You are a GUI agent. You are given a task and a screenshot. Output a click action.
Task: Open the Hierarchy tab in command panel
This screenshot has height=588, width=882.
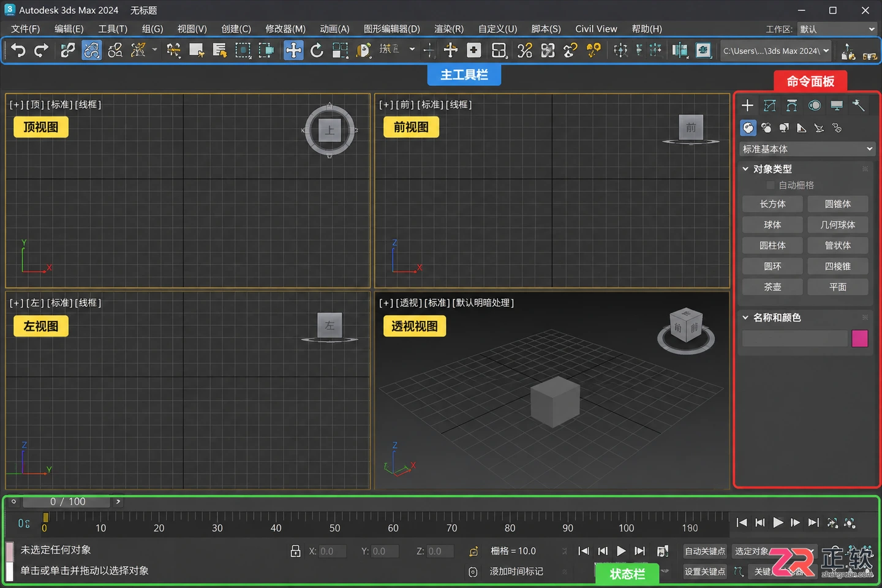(x=792, y=105)
